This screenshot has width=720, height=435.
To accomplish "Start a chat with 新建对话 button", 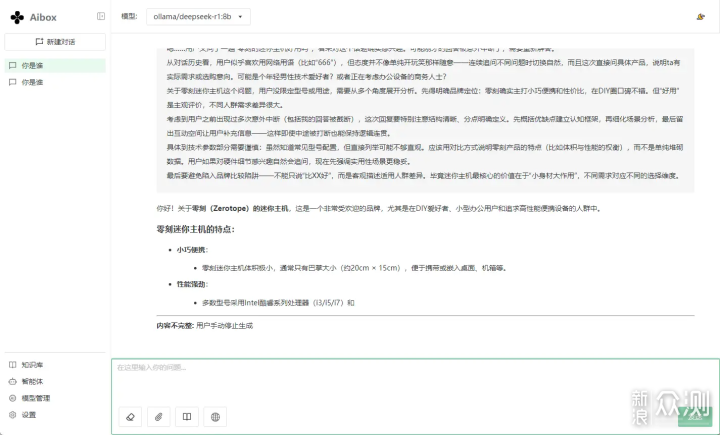I will [55, 42].
